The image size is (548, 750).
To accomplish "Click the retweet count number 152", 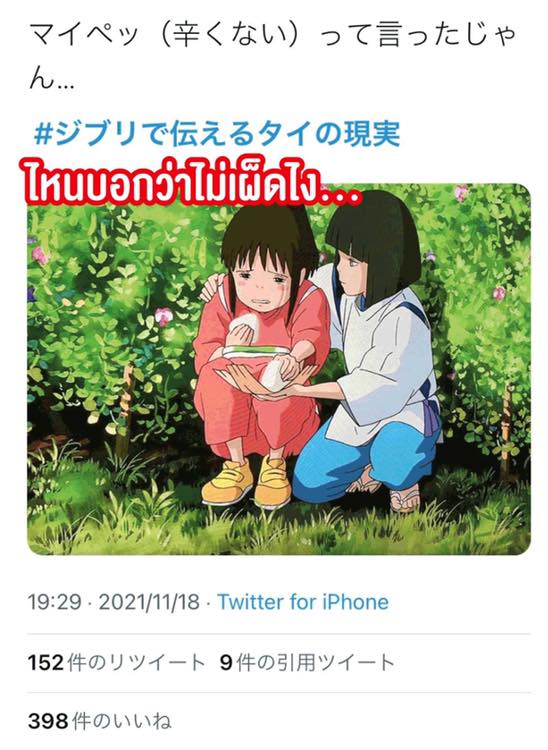I will [x=45, y=663].
